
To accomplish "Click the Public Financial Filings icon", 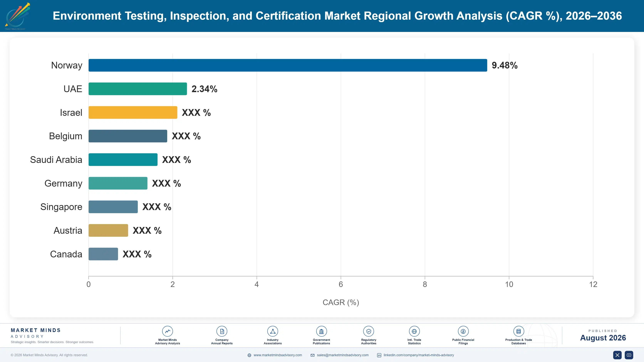I will click(463, 331).
